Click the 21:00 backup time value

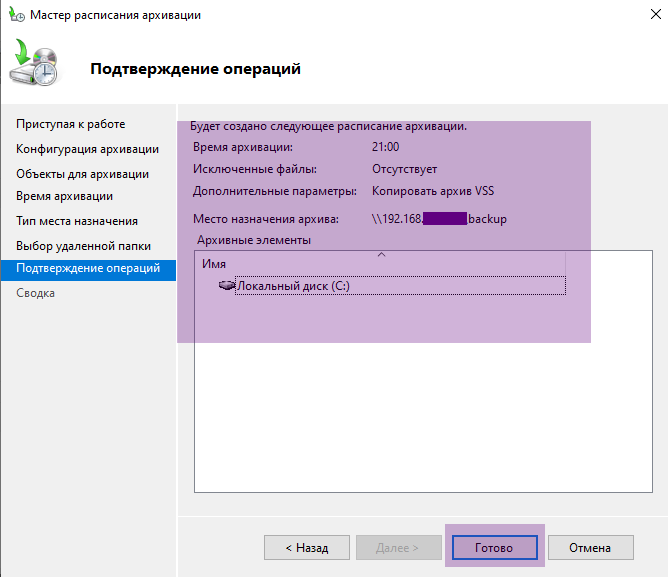point(386,147)
